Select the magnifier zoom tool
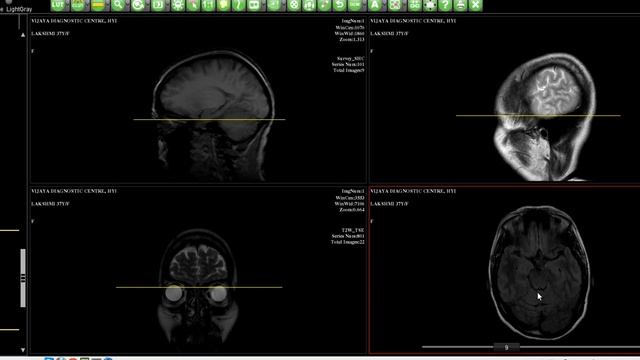Viewport: 640px width, 360px height. tap(118, 5)
